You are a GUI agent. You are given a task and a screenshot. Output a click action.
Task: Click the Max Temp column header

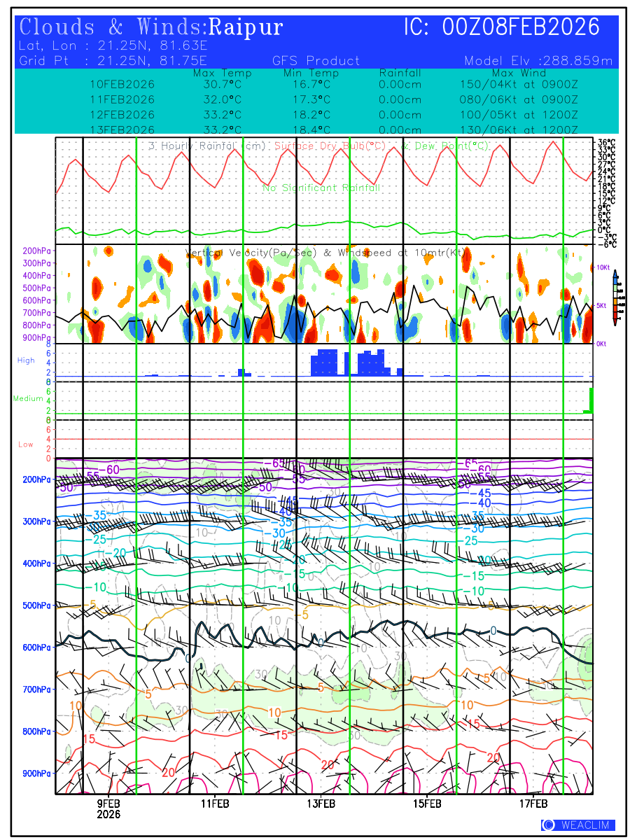point(222,73)
